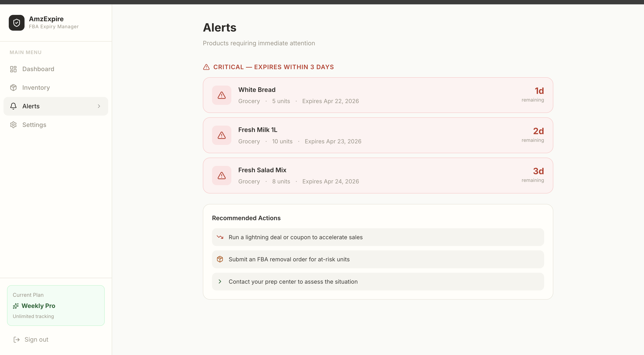Open the Fresh Milk 1L alert card

(x=378, y=135)
